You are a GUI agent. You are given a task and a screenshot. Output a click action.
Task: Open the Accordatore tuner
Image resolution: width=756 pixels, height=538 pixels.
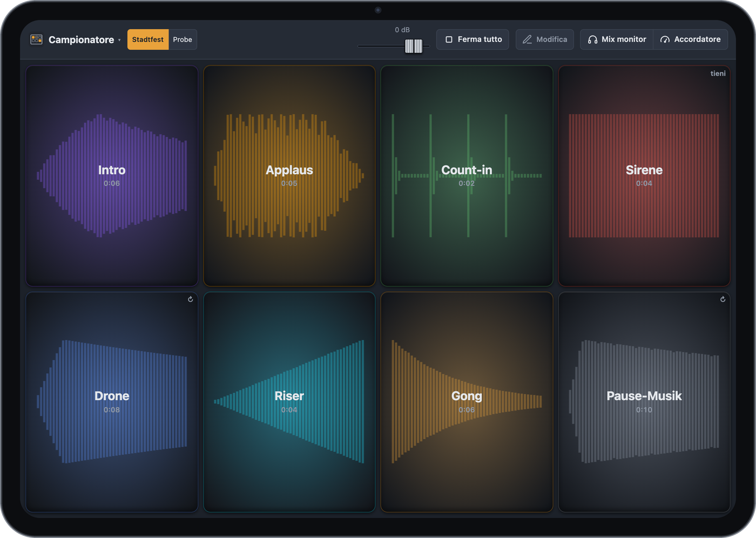[691, 39]
